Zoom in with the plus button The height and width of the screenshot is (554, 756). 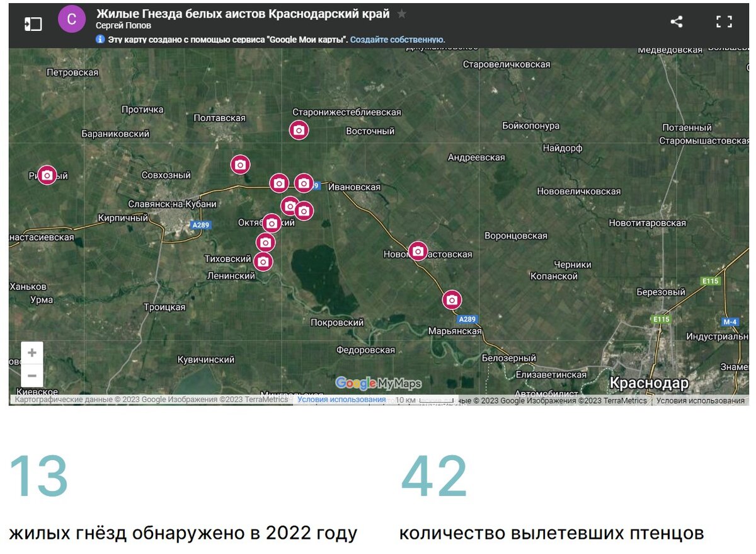point(32,353)
